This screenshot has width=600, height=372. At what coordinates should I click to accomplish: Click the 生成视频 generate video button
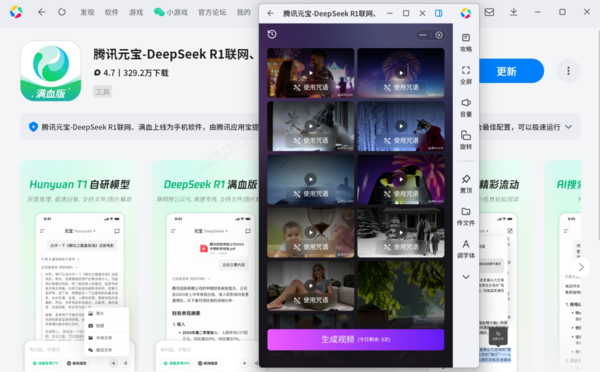356,339
